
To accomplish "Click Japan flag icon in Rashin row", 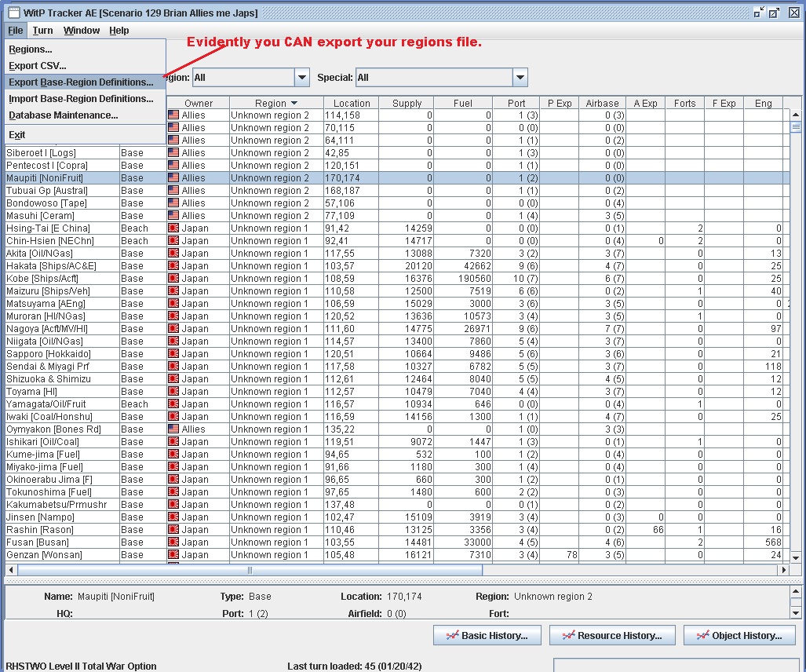I will [173, 530].
